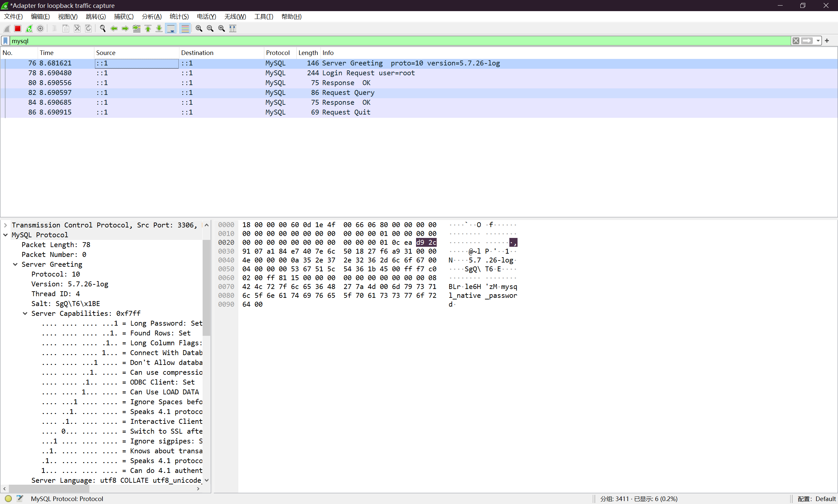Click the start capture shark fin icon
Screen dimensions: 838x504
click(x=7, y=28)
